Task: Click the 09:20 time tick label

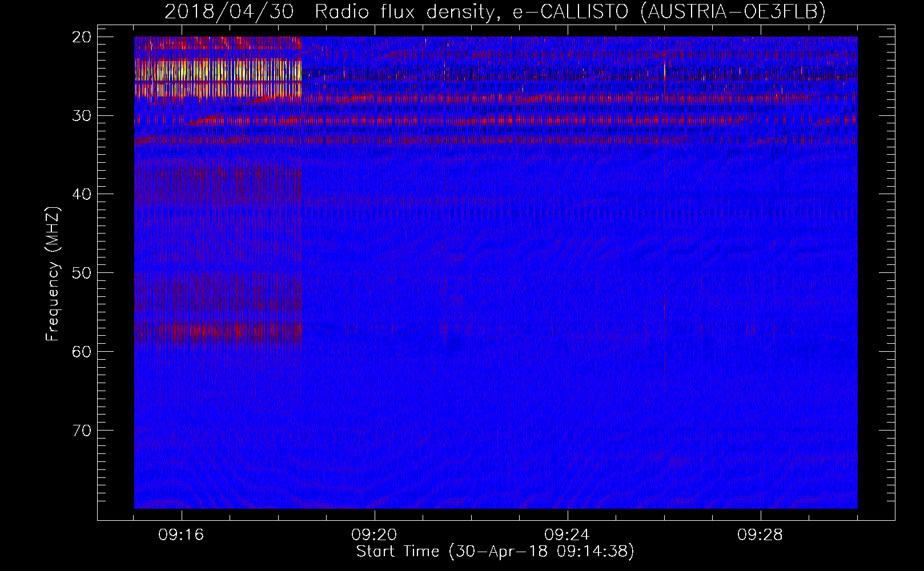Action: pos(375,535)
